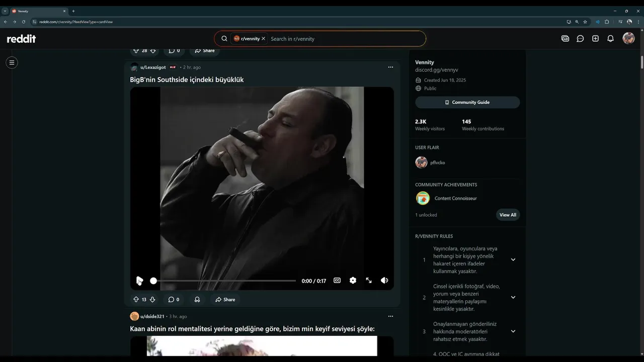Viewport: 644px width, 362px height.
Task: Open video settings gear
Action: click(x=353, y=281)
